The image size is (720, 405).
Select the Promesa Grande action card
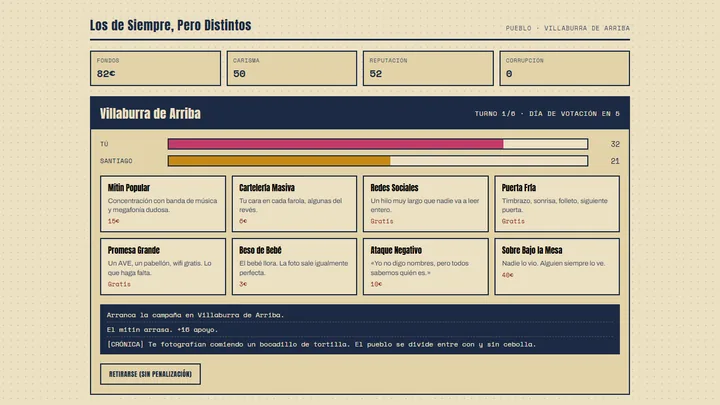(163, 266)
